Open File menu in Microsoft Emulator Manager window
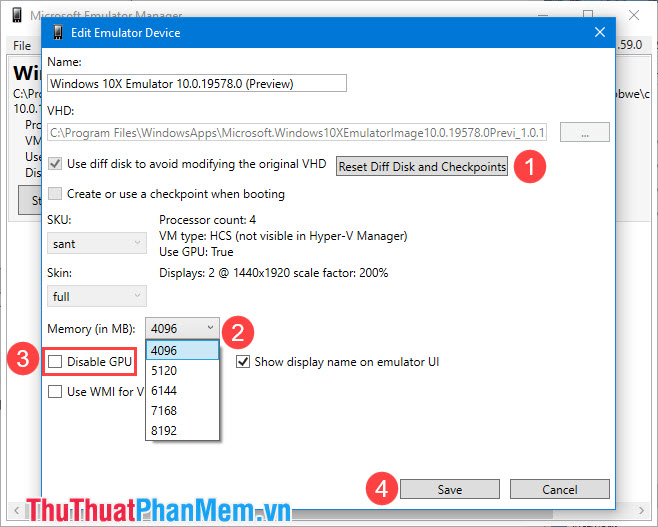Viewport: 658px width, 527px height. pos(22,45)
